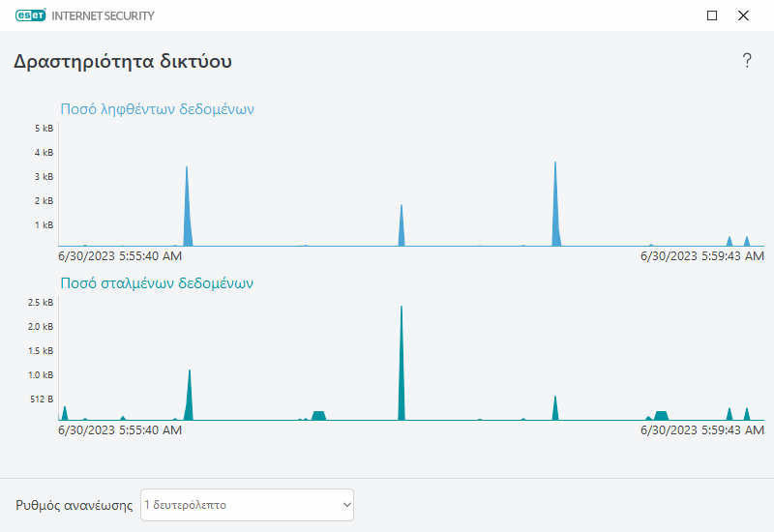Click received chart start timestamp 5:55:40 AM
The width and height of the screenshot is (774, 532).
tap(120, 256)
